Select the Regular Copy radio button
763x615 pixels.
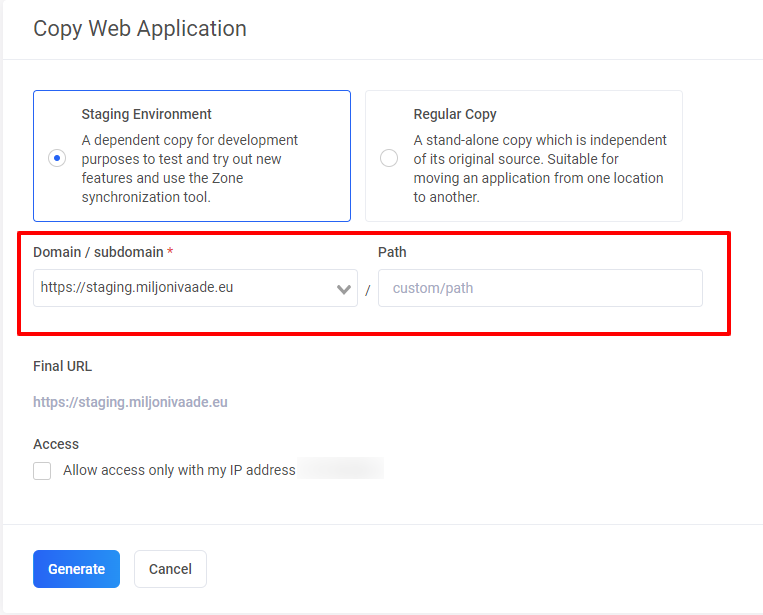[389, 158]
